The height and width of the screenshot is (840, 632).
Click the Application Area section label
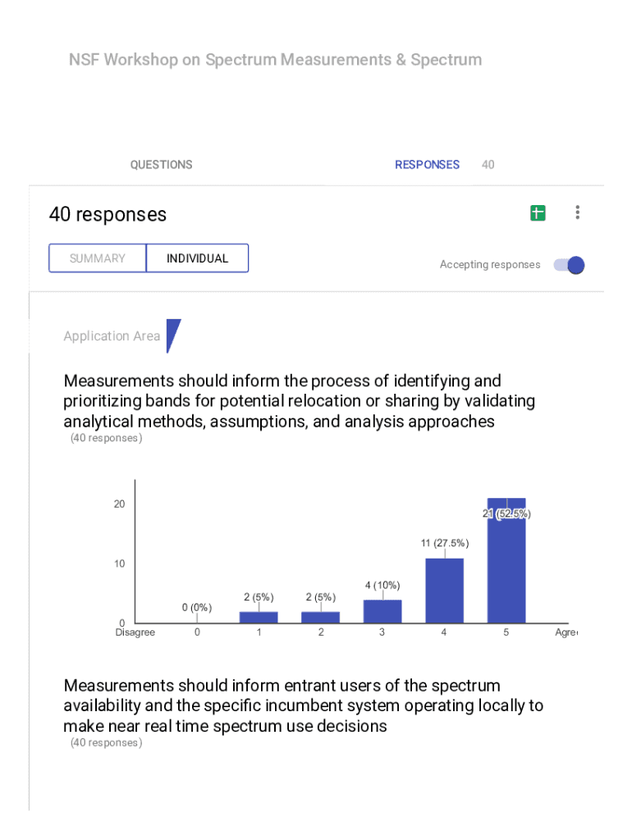pyautogui.click(x=112, y=336)
